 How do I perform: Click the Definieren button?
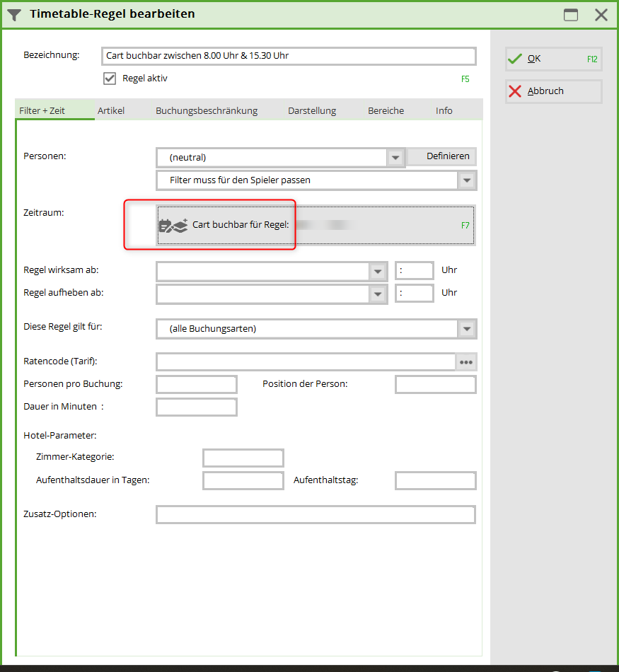[442, 156]
